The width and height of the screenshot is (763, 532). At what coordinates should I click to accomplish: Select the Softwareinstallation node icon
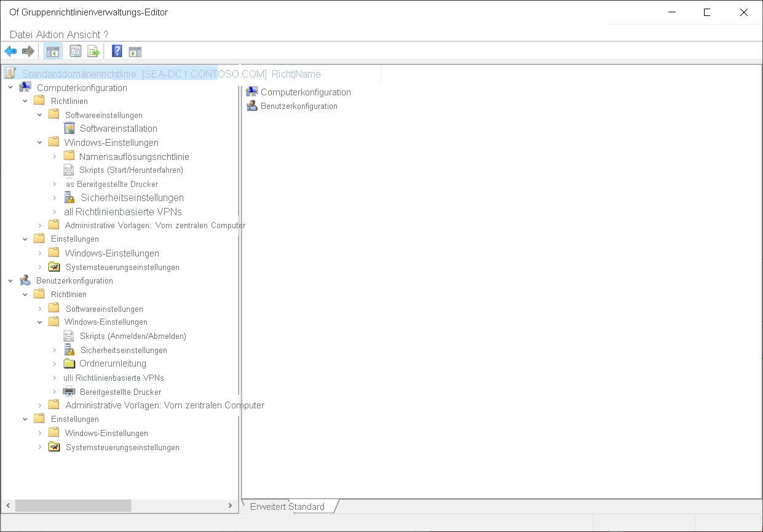coord(70,128)
